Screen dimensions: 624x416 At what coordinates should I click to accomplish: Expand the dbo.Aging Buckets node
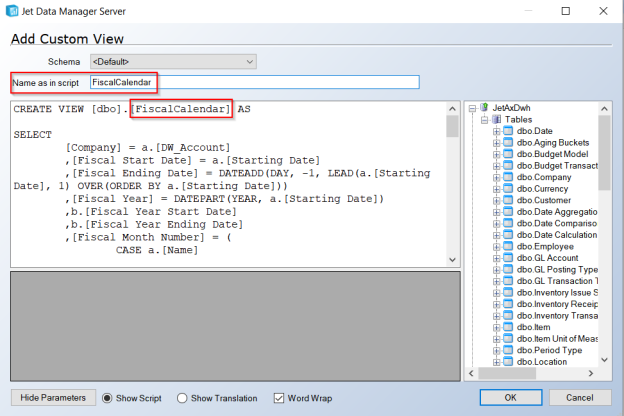[x=496, y=143]
